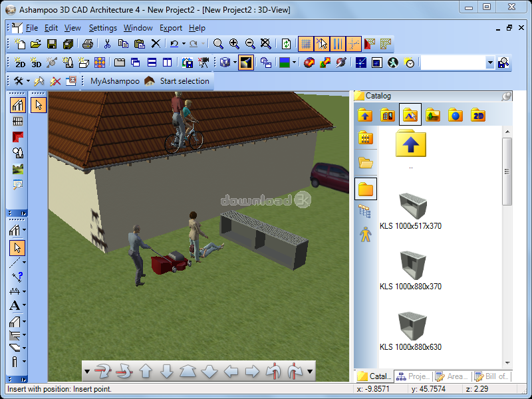Screen dimensions: 532x399
Task: Open the walk-through figure icon in Catalog sidebar
Action: click(x=365, y=233)
